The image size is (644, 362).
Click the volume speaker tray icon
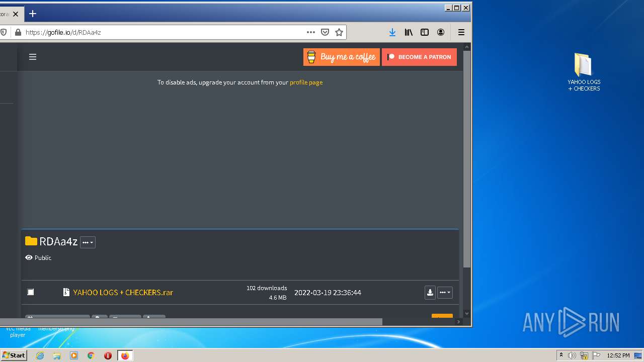point(572,355)
